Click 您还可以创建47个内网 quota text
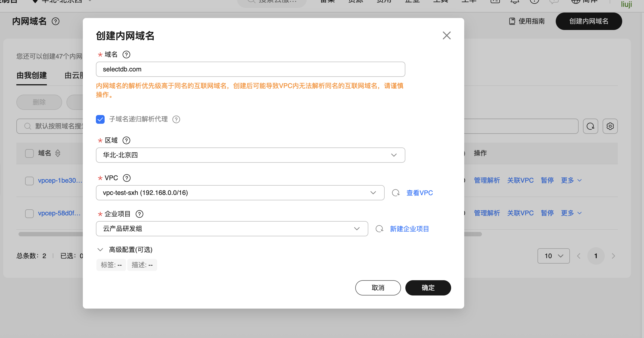Screen dimensions: 644x338 49,56
